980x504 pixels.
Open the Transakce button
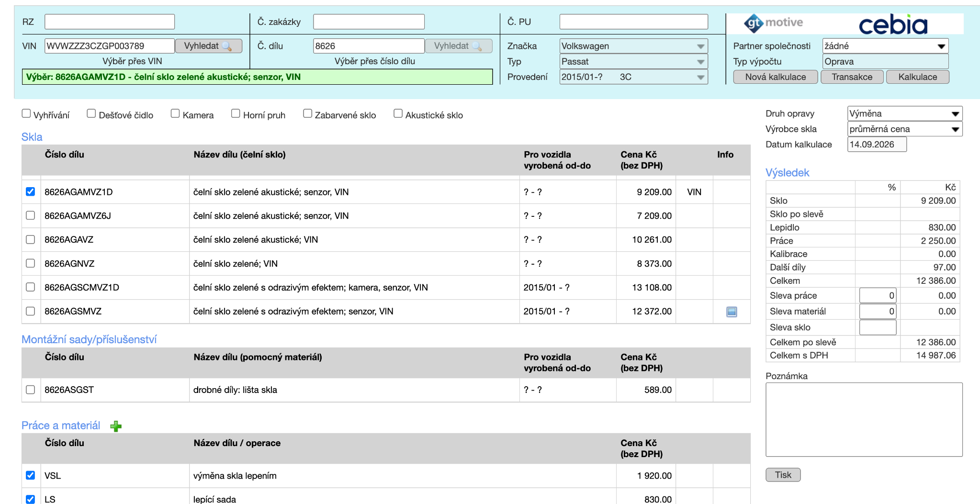852,77
